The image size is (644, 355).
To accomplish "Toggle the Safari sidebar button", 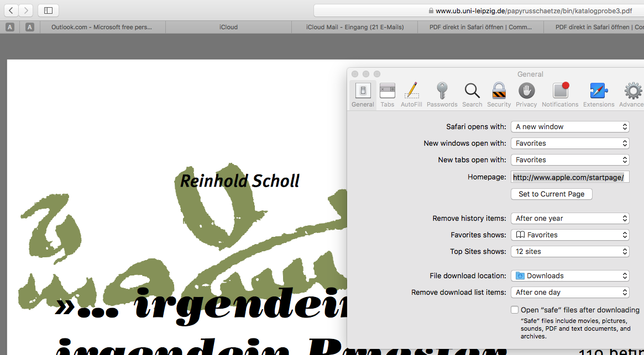I will (48, 10).
